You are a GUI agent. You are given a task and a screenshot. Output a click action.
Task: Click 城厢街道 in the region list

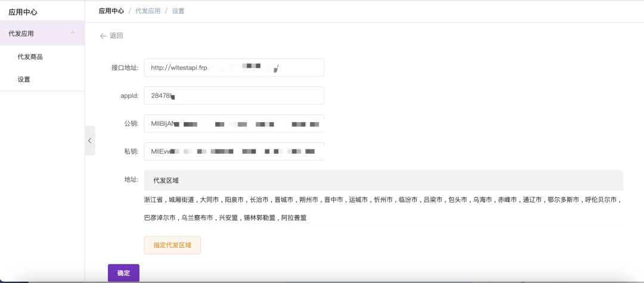(x=182, y=200)
